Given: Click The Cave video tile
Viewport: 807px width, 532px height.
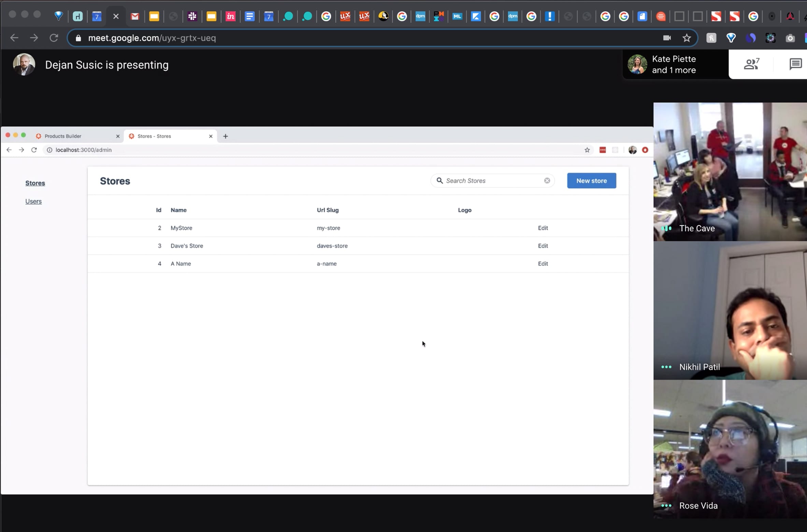Looking at the screenshot, I should pyautogui.click(x=730, y=172).
